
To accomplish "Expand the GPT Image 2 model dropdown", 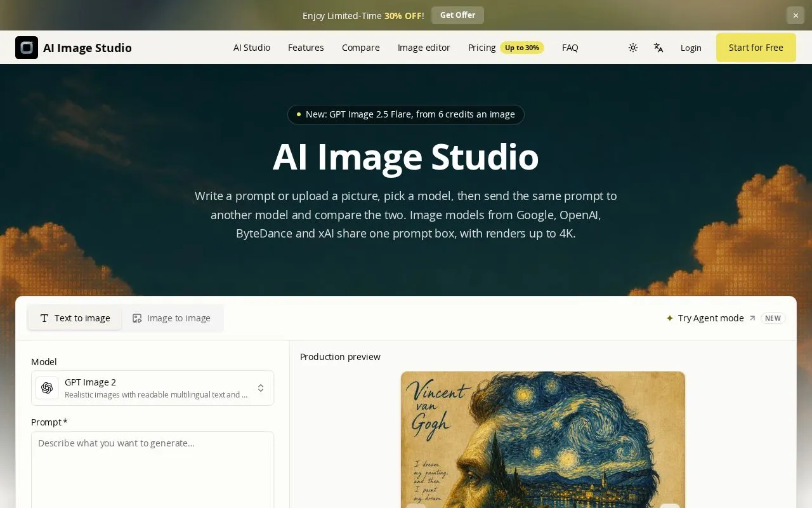I will click(152, 388).
